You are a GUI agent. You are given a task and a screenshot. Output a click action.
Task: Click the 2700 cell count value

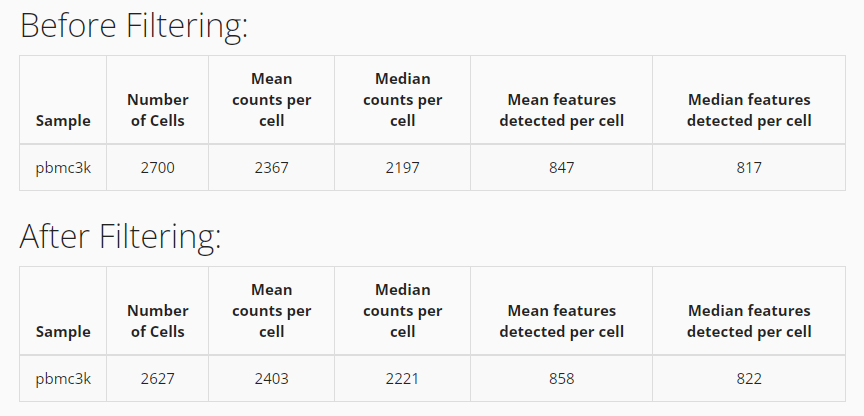[158, 168]
